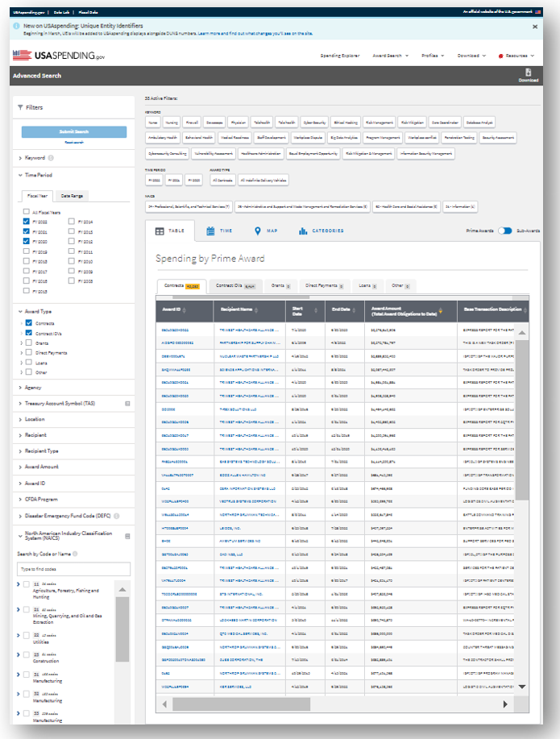Click the Categories bar chart icon
The image size is (560, 739).
(303, 231)
